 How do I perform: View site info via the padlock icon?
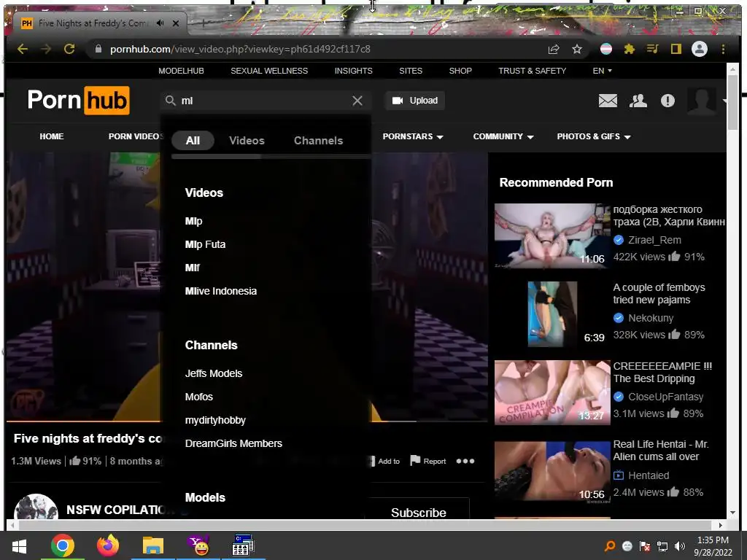[98, 49]
